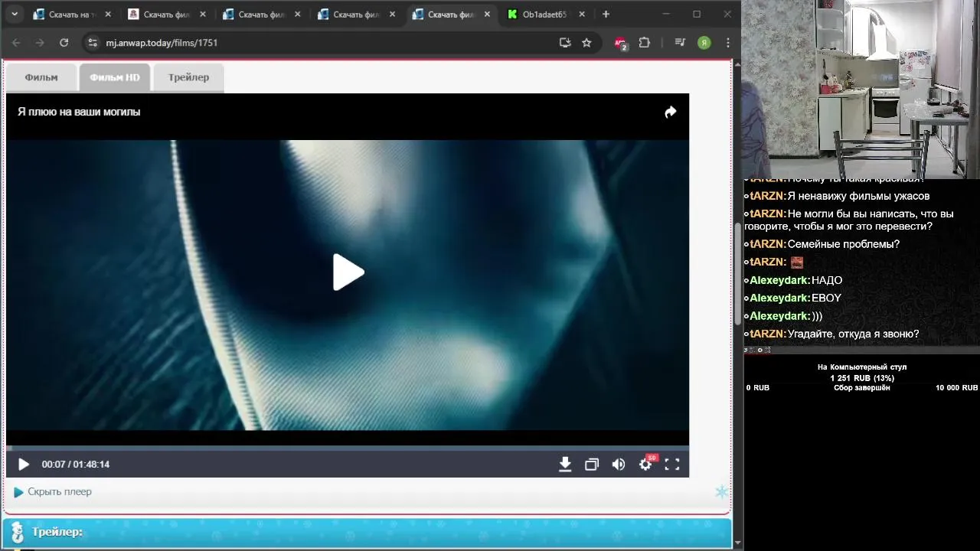The height and width of the screenshot is (551, 980).
Task: Click chat message 'Угадайте, откуда я звоню?'
Action: [854, 334]
